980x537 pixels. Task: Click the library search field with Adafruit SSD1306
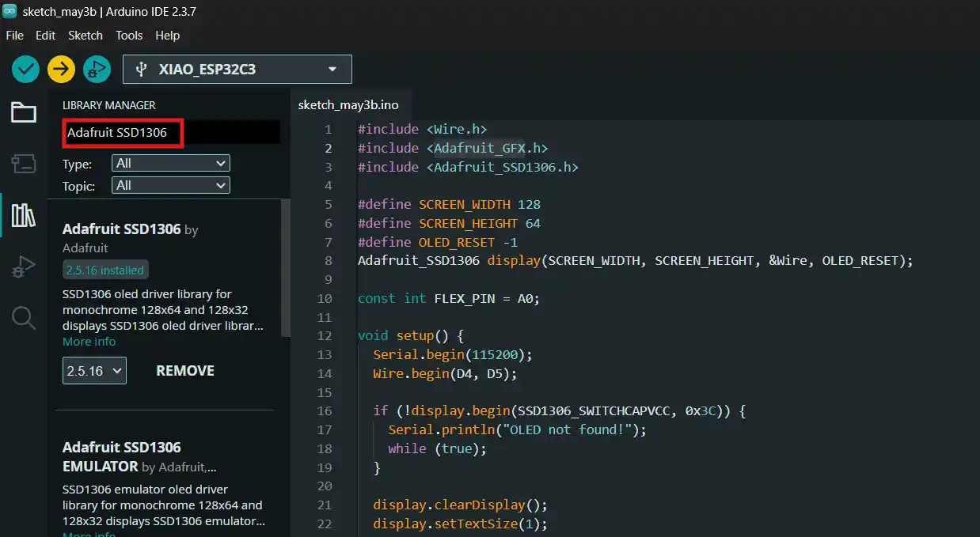point(171,133)
